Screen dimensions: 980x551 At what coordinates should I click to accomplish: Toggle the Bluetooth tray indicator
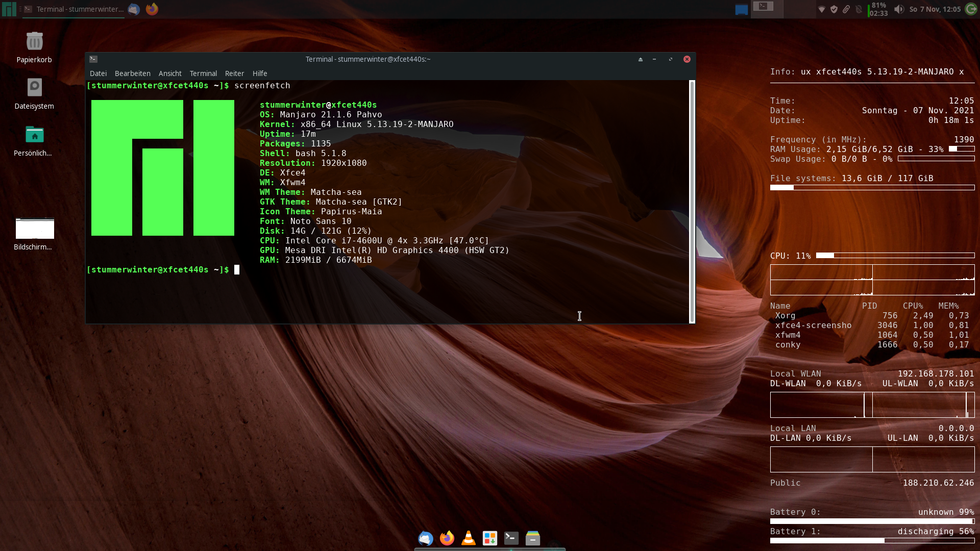(859, 9)
